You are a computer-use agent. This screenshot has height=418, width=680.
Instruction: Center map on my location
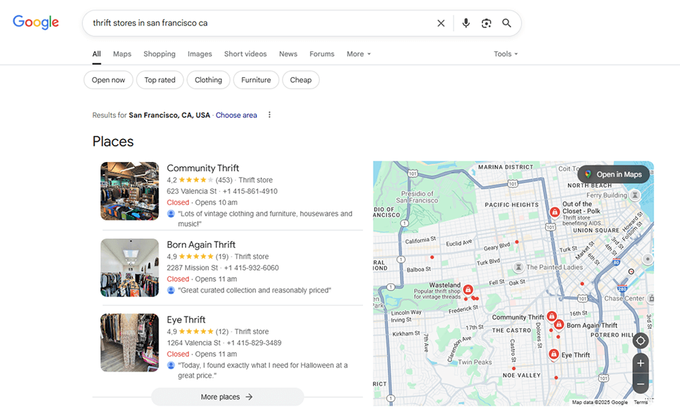click(x=640, y=341)
